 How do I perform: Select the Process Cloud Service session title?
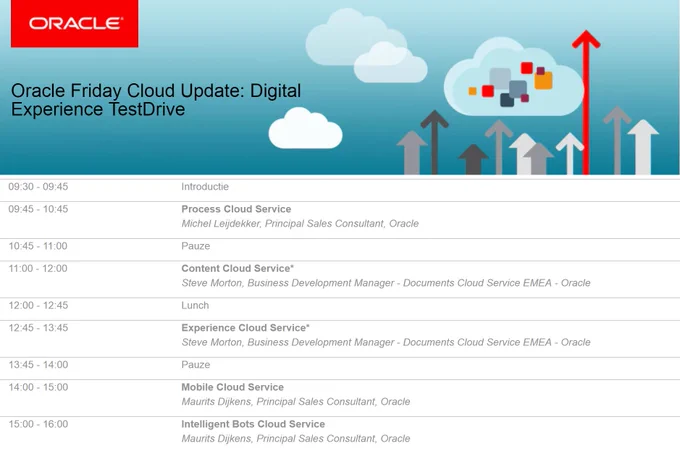(236, 209)
